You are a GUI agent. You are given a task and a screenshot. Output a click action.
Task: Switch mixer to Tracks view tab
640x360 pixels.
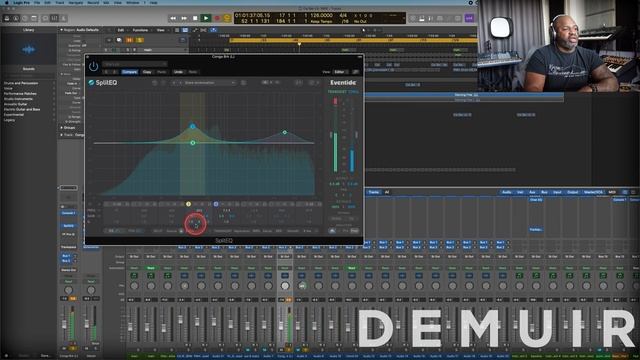373,192
